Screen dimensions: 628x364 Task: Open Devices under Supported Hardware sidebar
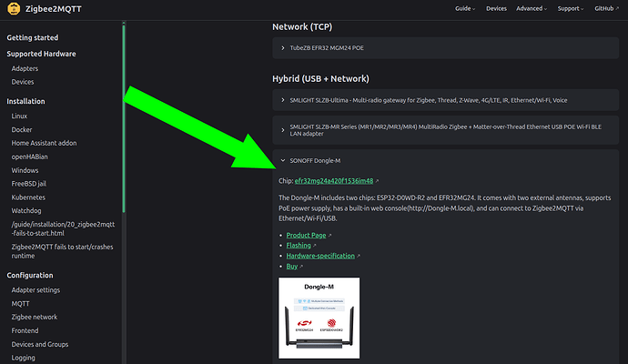tap(23, 82)
